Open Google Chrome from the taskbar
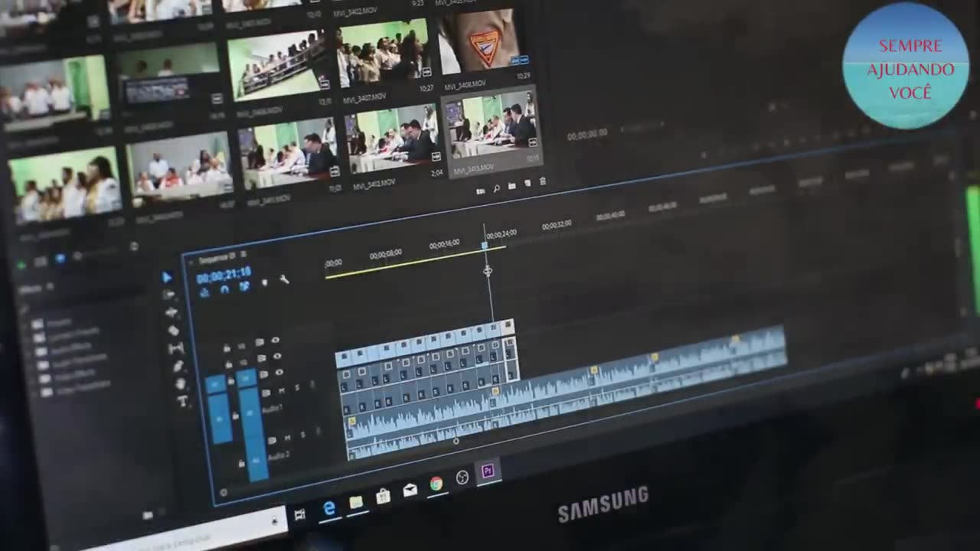This screenshot has width=980, height=551. (436, 483)
